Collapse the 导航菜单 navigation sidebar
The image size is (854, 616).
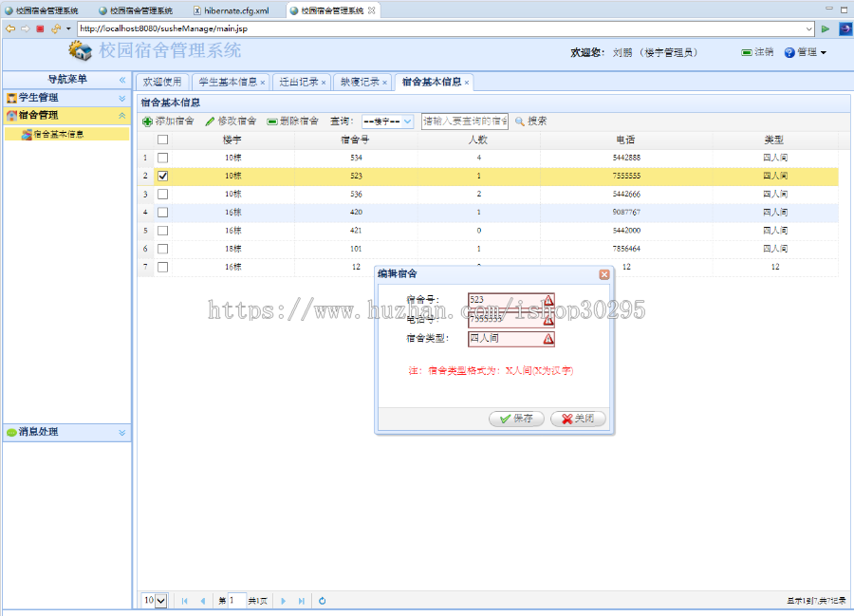(122, 80)
